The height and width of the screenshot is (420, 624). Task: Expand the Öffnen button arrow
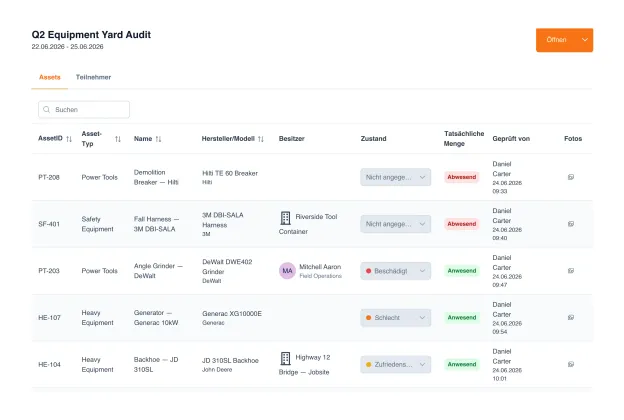[585, 40]
